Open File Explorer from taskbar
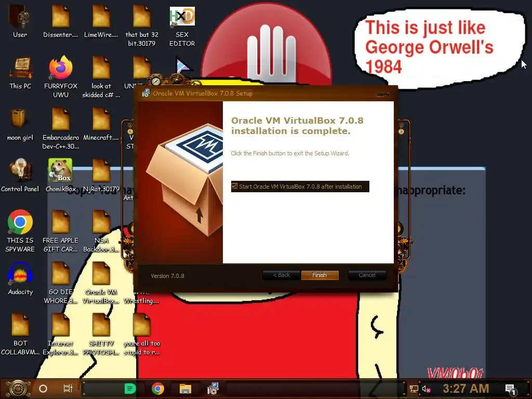Screen dimensions: 532x399 tap(185, 389)
